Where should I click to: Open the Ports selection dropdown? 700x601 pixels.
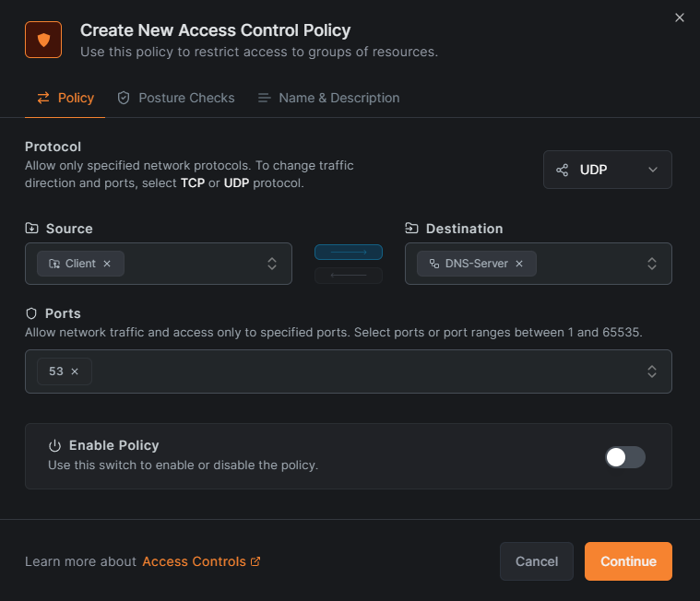651,371
